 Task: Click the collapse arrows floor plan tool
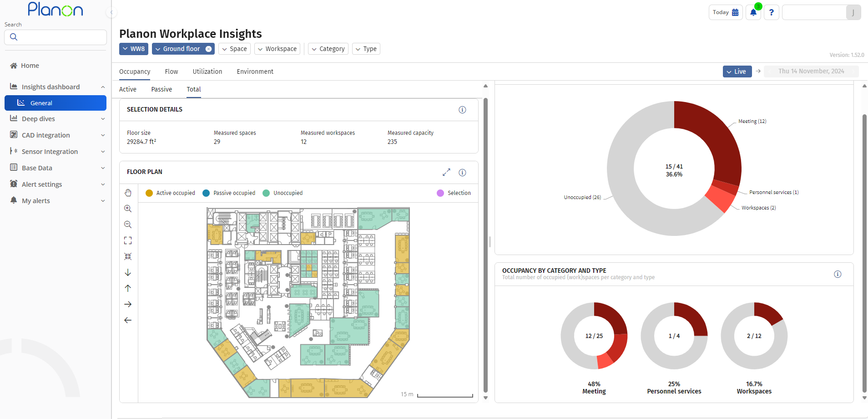pos(128,256)
